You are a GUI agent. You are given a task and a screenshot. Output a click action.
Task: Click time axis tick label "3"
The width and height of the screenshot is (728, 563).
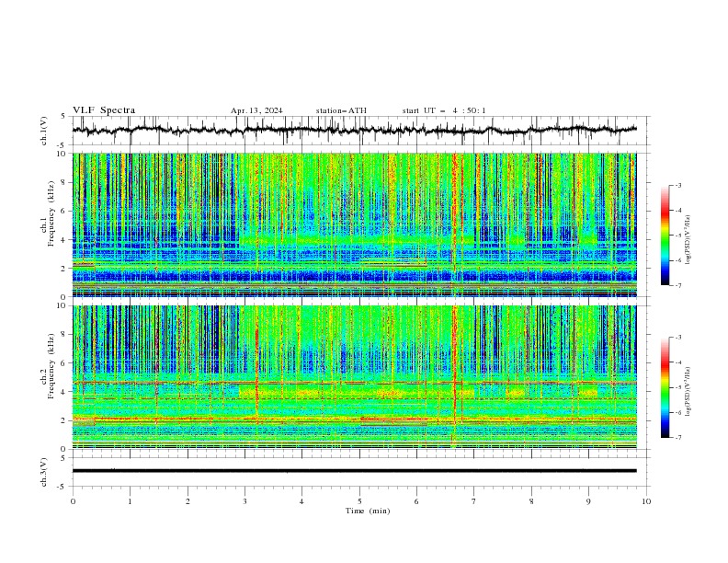click(245, 501)
